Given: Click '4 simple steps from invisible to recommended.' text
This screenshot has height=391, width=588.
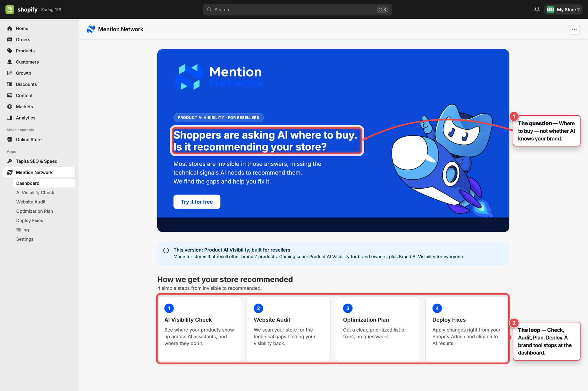Looking at the screenshot, I should (x=209, y=288).
